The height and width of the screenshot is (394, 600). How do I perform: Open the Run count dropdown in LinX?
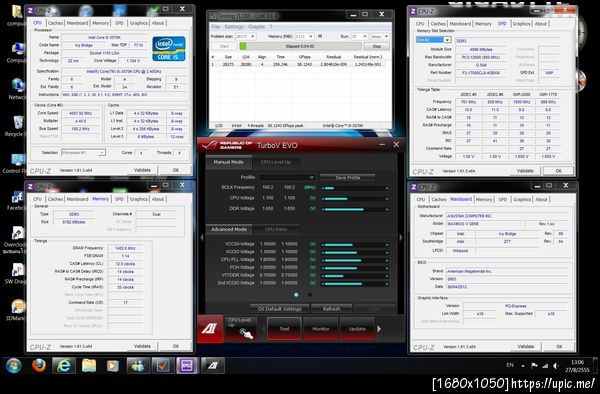(359, 36)
